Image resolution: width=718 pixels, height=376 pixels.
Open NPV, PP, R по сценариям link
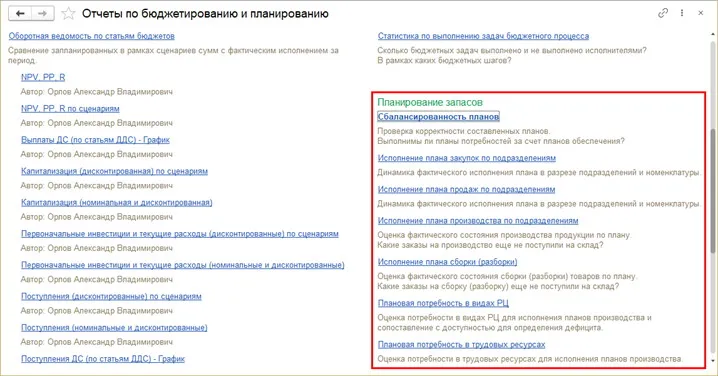click(x=70, y=109)
